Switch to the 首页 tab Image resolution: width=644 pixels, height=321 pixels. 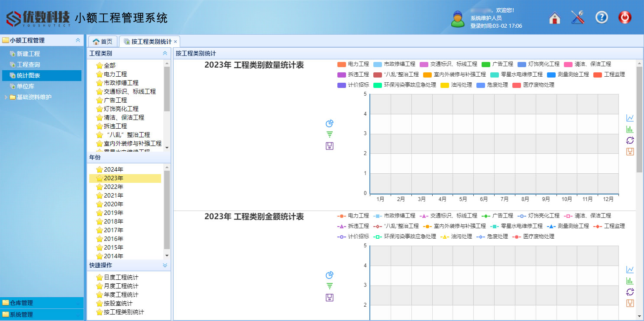tap(103, 42)
